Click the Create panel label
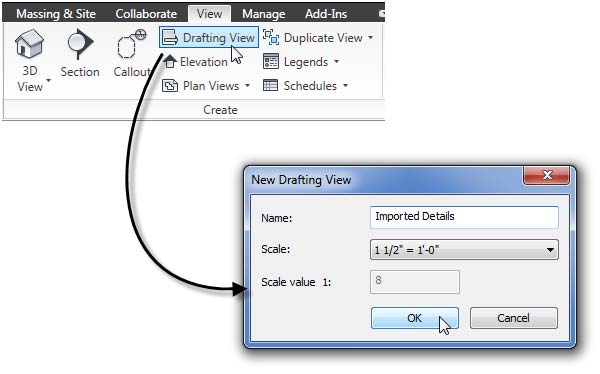Screen dimensions: 600x374 pyautogui.click(x=220, y=110)
